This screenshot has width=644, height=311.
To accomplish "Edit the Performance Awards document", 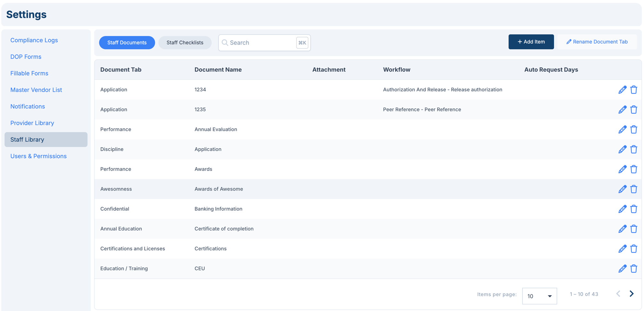I will (x=622, y=169).
